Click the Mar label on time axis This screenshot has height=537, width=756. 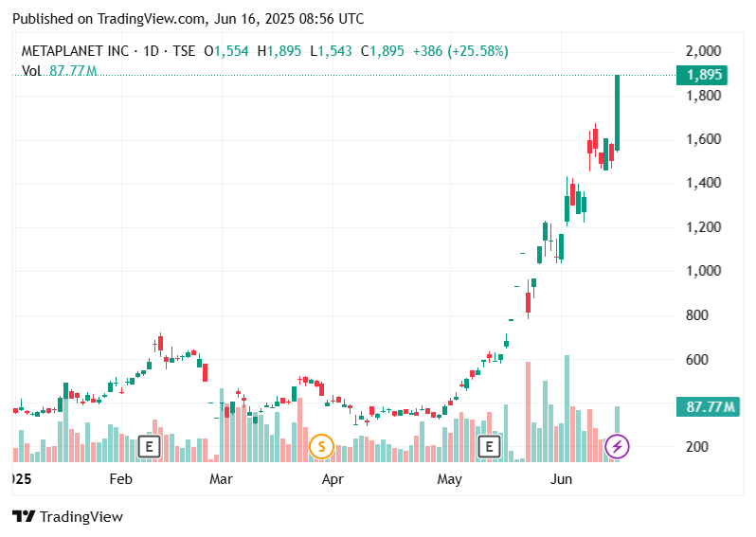click(x=222, y=479)
